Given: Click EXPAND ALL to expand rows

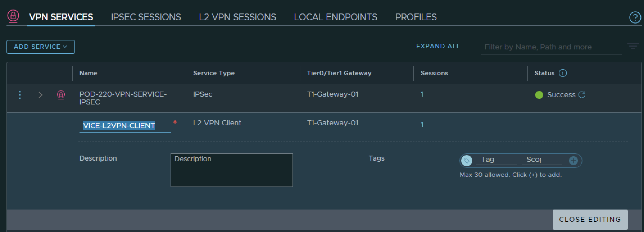Looking at the screenshot, I should (x=438, y=46).
